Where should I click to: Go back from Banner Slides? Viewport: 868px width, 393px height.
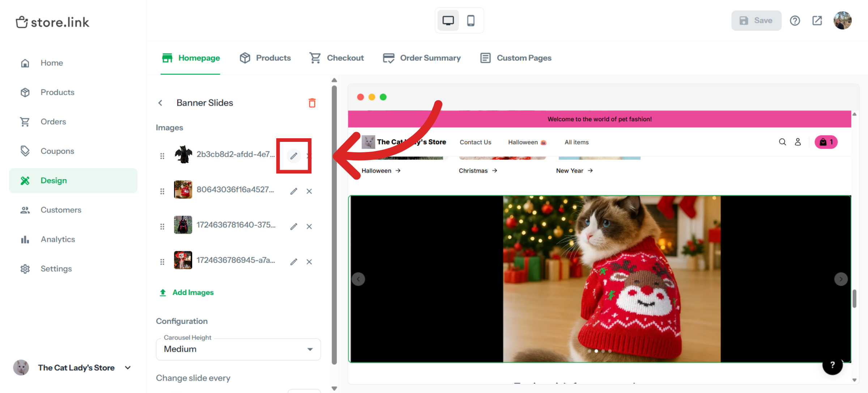tap(160, 103)
